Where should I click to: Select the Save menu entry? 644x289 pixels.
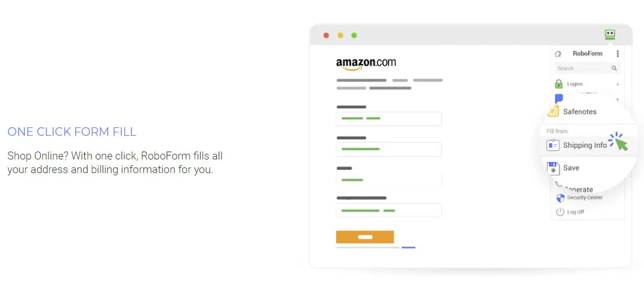click(x=571, y=168)
